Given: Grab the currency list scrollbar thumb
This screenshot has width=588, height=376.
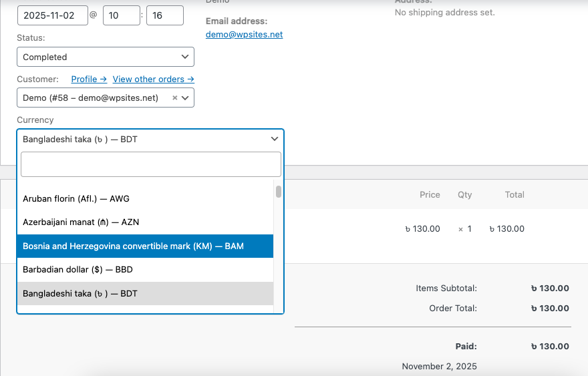Looking at the screenshot, I should click(278, 192).
